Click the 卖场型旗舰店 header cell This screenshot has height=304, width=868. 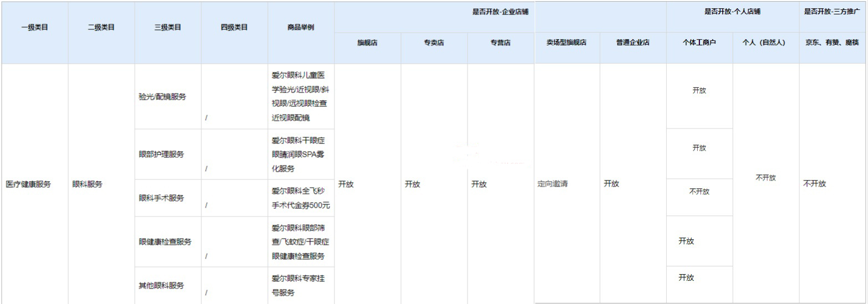click(566, 43)
